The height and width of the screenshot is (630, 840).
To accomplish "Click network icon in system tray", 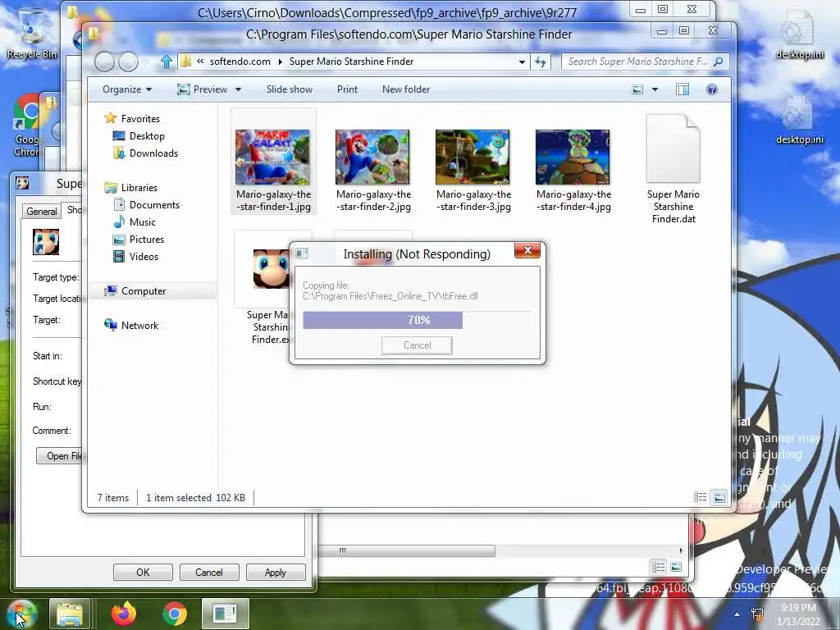I will click(x=757, y=614).
